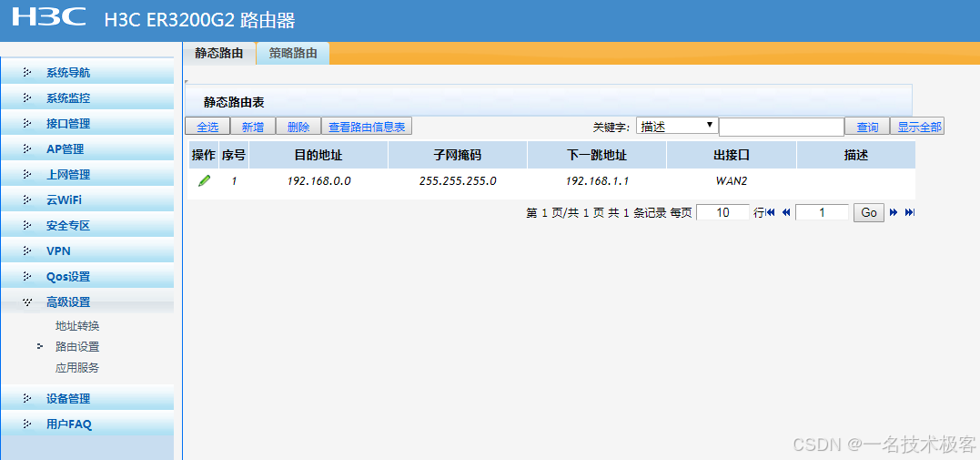Click the green pencil edit icon for route 1
This screenshot has height=460, width=980.
[x=204, y=181]
